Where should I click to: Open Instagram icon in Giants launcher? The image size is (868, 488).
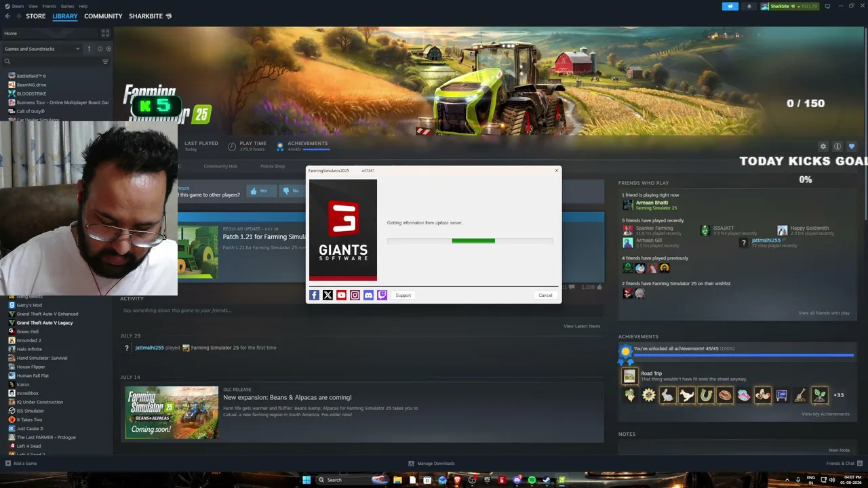(x=355, y=296)
